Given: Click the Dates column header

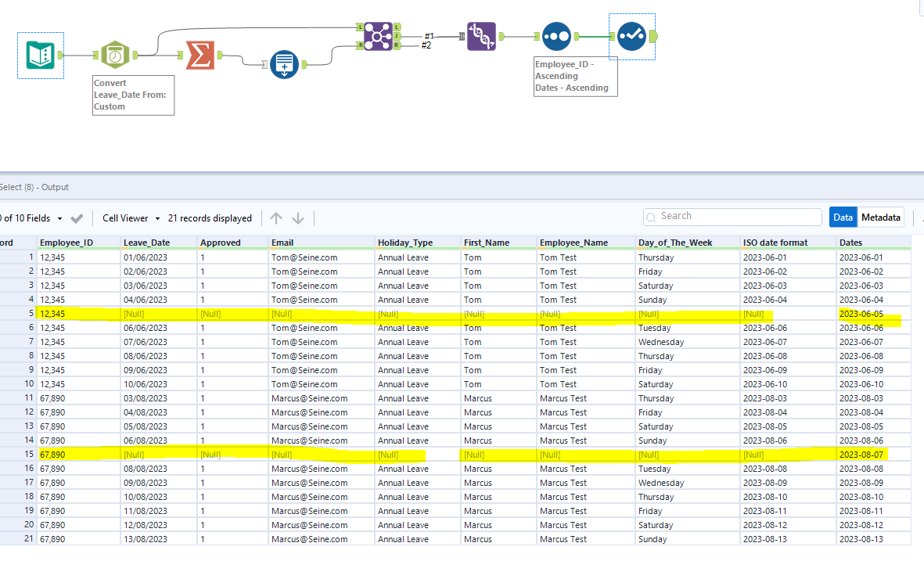Looking at the screenshot, I should (853, 243).
